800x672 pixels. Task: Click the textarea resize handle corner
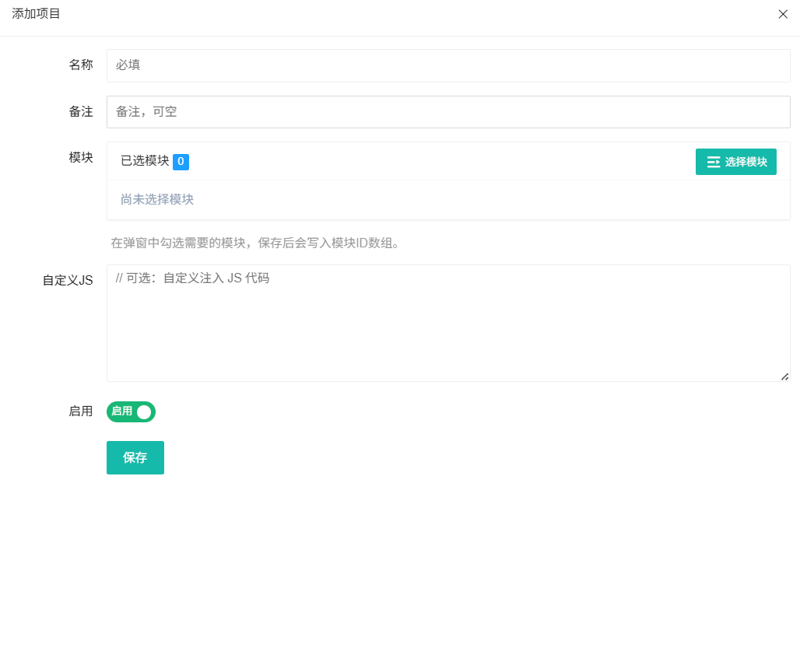pyautogui.click(x=784, y=376)
